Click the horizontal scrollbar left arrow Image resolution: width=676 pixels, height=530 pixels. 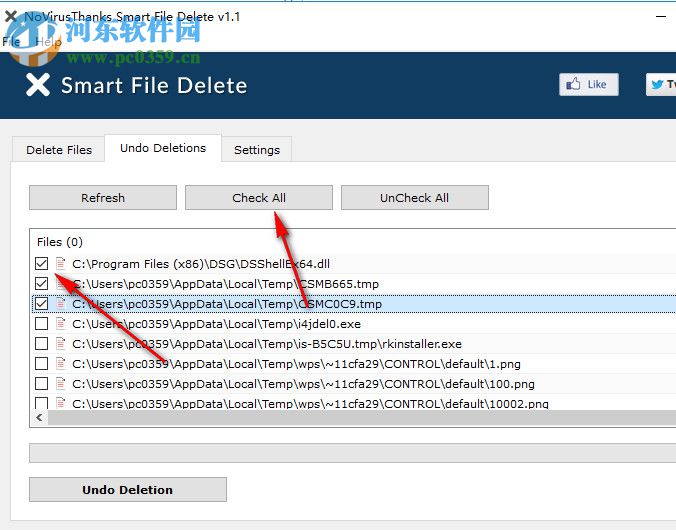39,417
